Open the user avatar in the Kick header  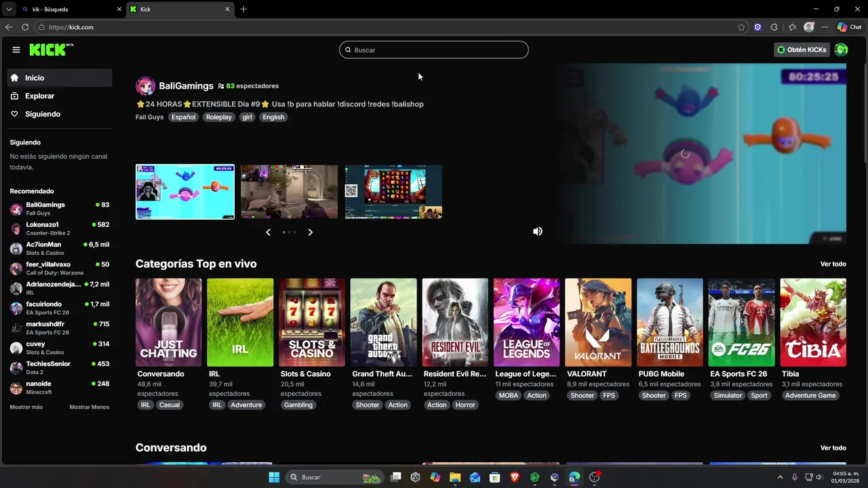pyautogui.click(x=841, y=49)
